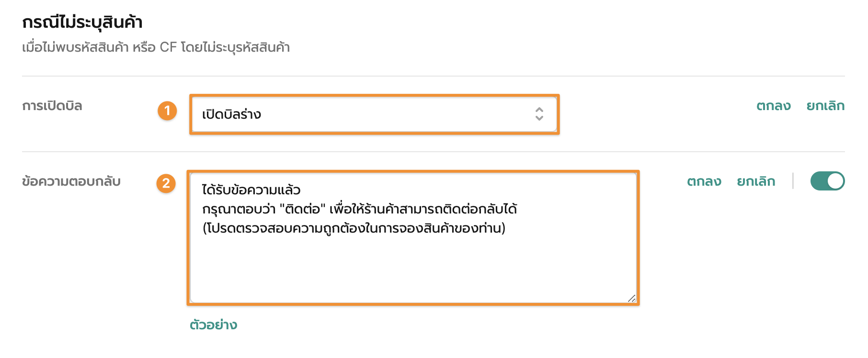
Task: Disable the reply message toggle switch
Action: 827,181
